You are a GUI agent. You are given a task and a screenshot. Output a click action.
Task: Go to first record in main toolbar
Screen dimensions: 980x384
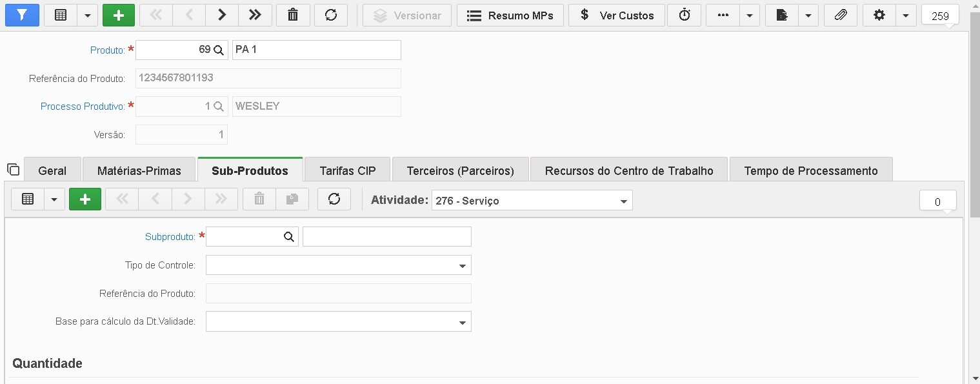tap(156, 15)
